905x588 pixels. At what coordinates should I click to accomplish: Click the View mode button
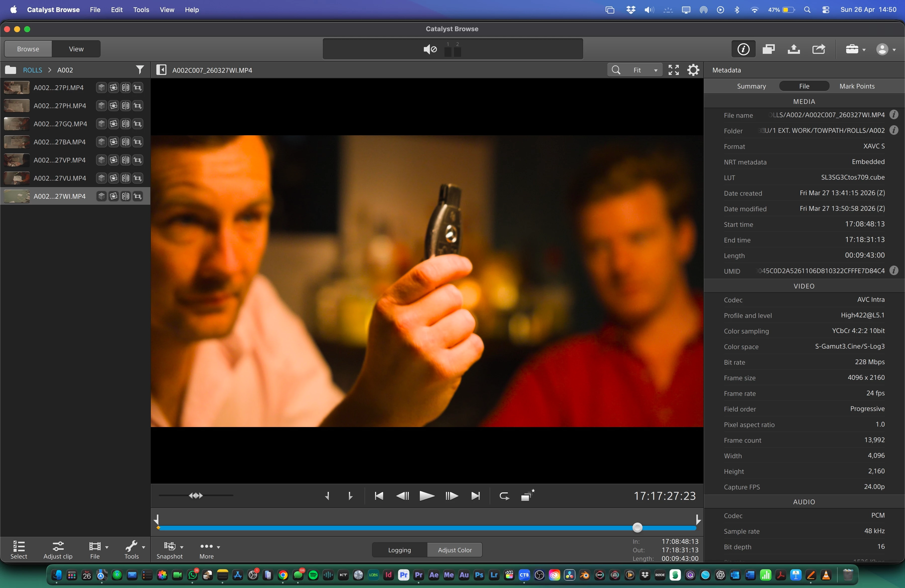click(x=76, y=49)
